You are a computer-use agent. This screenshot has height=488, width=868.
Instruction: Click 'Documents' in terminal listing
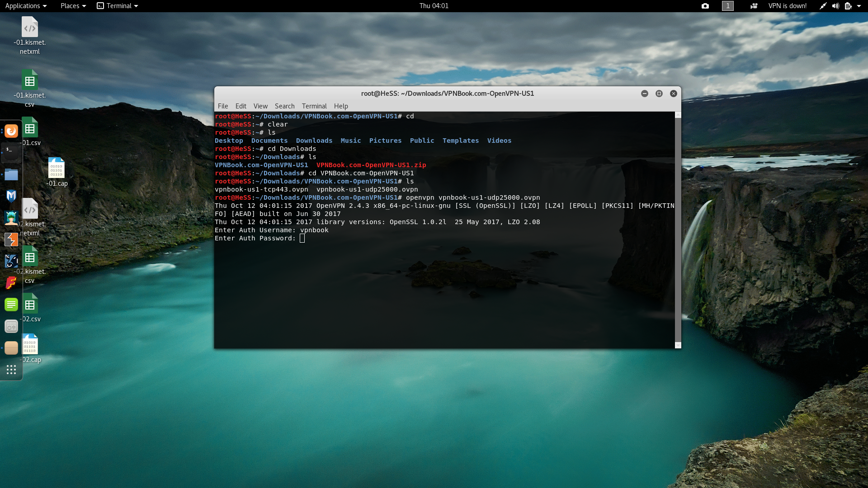pos(269,141)
